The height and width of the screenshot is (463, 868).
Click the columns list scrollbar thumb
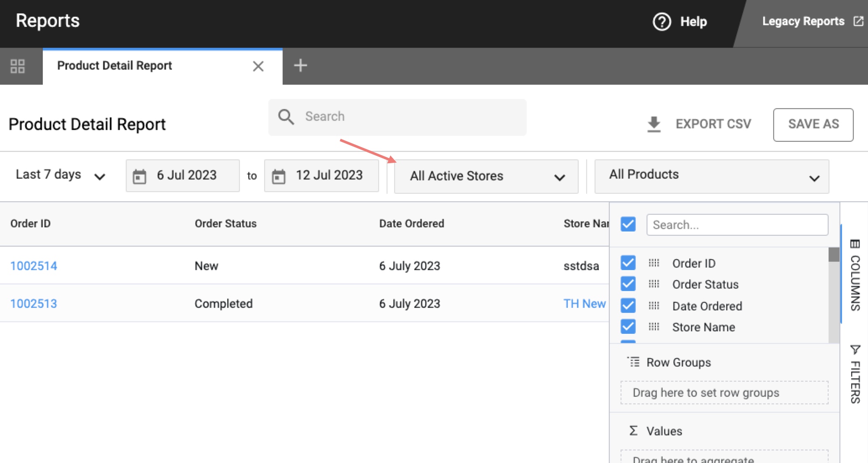pyautogui.click(x=834, y=255)
